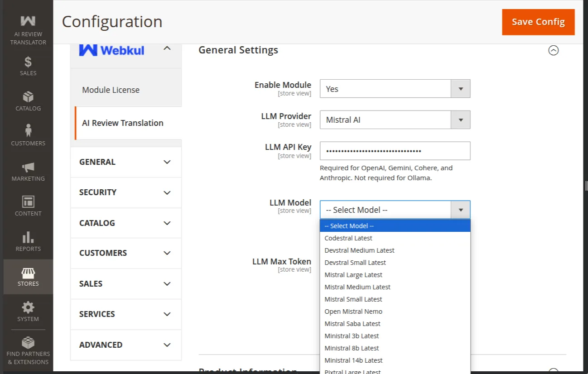This screenshot has width=588, height=374.
Task: Select AI Review Translation tab
Action: [x=128, y=123]
